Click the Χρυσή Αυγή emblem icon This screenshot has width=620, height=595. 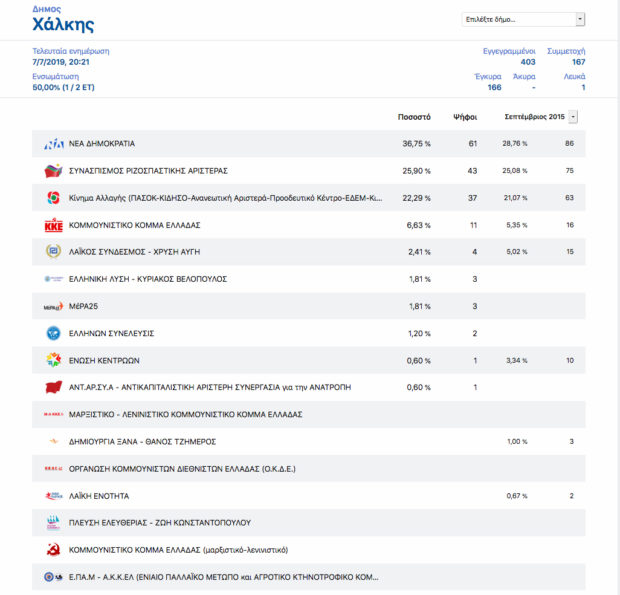pos(53,251)
